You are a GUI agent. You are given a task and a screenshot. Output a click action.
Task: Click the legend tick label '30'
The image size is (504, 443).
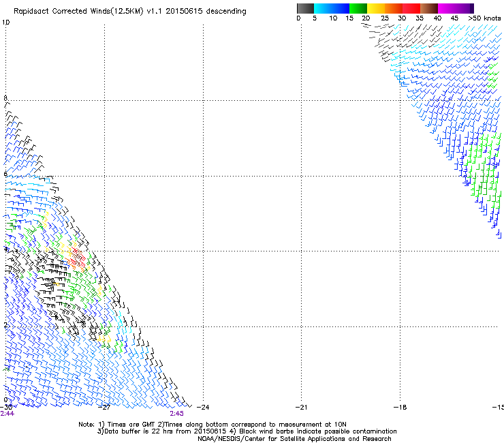point(402,18)
